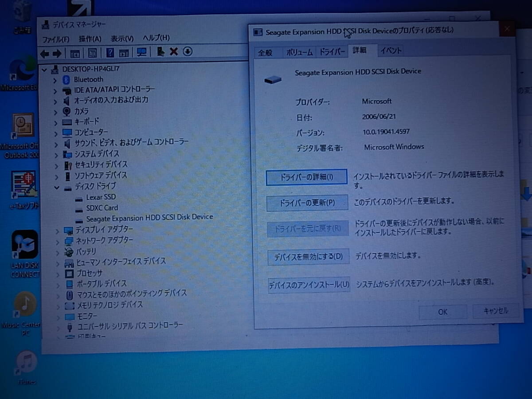The height and width of the screenshot is (399, 532).
Task: Expand the ユニバーサル シリアル バス コントローラー node
Action: (x=58, y=328)
